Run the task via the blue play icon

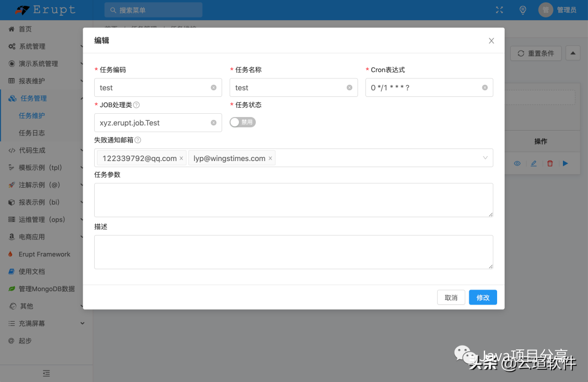[x=565, y=163]
